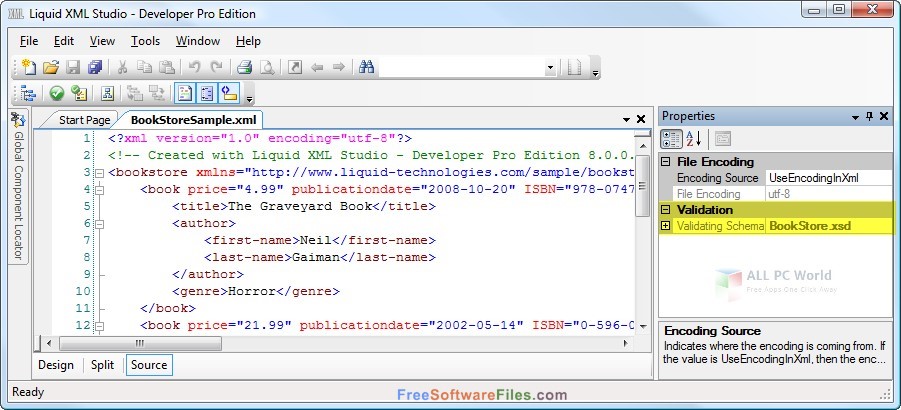Collapse the author element on line 6
The image size is (901, 410).
(x=99, y=223)
